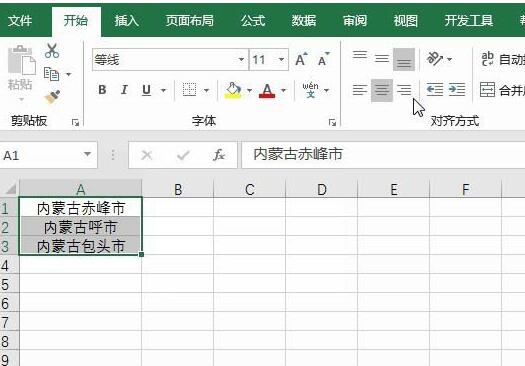Open the fill color dropdown arrow

pyautogui.click(x=249, y=90)
